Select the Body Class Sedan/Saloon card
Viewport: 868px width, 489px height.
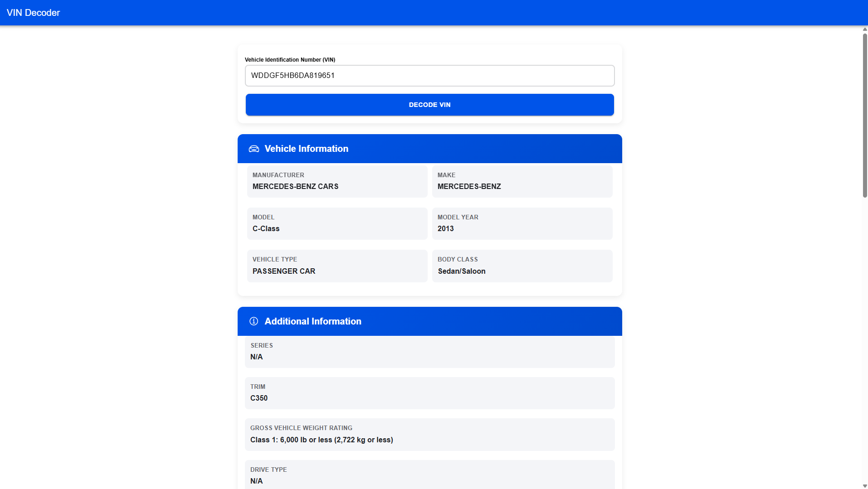pos(522,266)
